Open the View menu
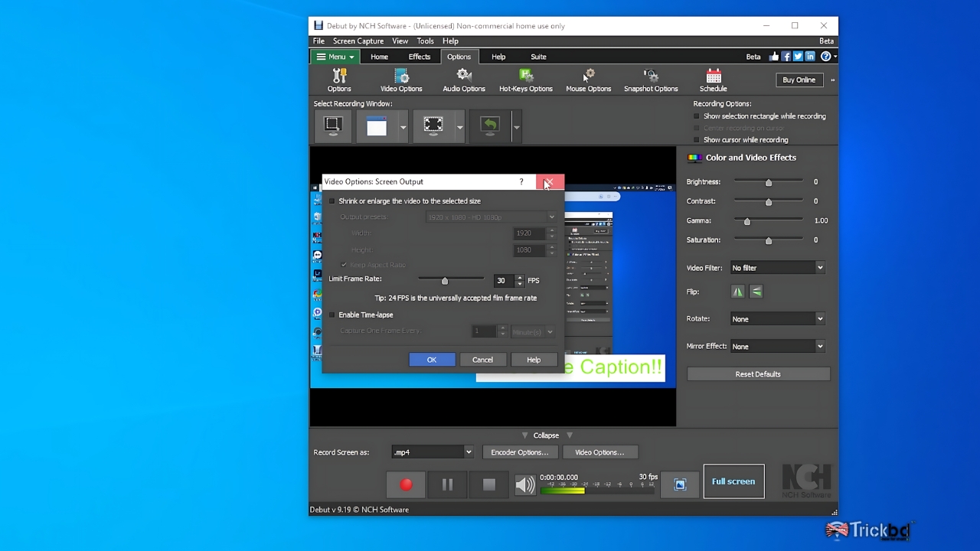Viewport: 980px width, 551px height. [400, 41]
